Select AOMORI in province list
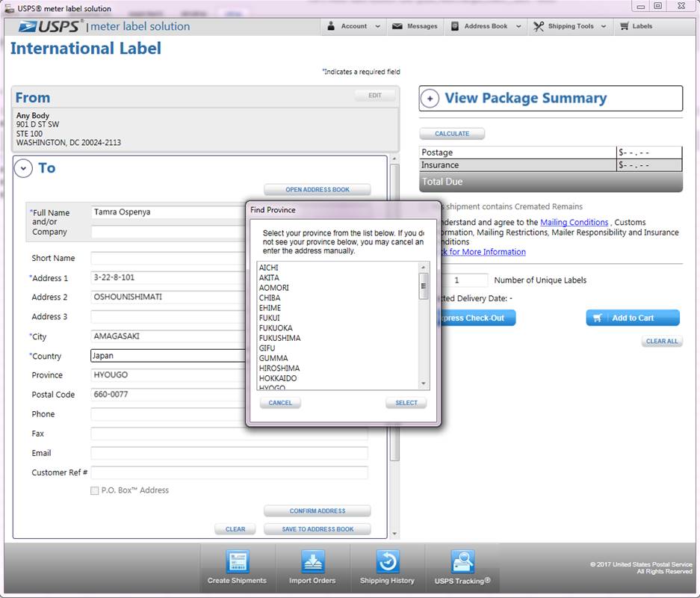This screenshot has width=700, height=598. click(274, 288)
